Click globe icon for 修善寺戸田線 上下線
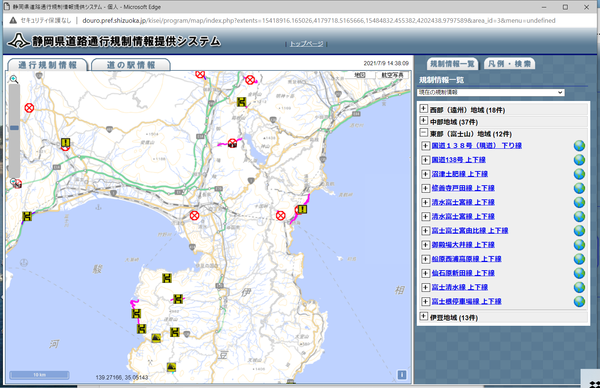The height and width of the screenshot is (388, 600). tap(579, 188)
